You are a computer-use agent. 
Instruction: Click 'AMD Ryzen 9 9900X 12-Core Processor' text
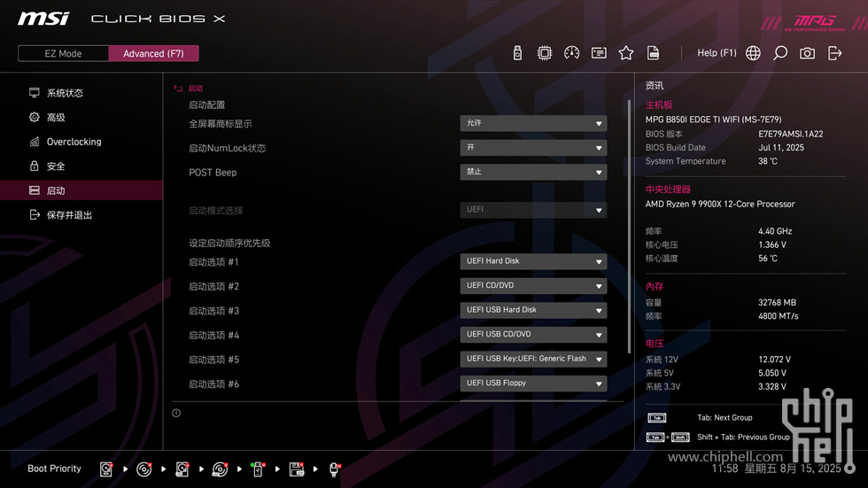[719, 205]
